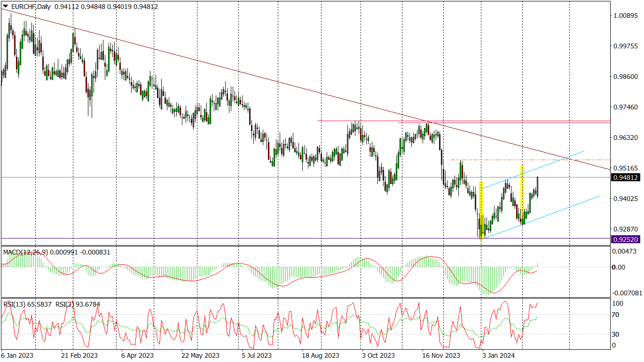
Task: Select the right yellow rectangle on the chart
Action: click(x=522, y=195)
